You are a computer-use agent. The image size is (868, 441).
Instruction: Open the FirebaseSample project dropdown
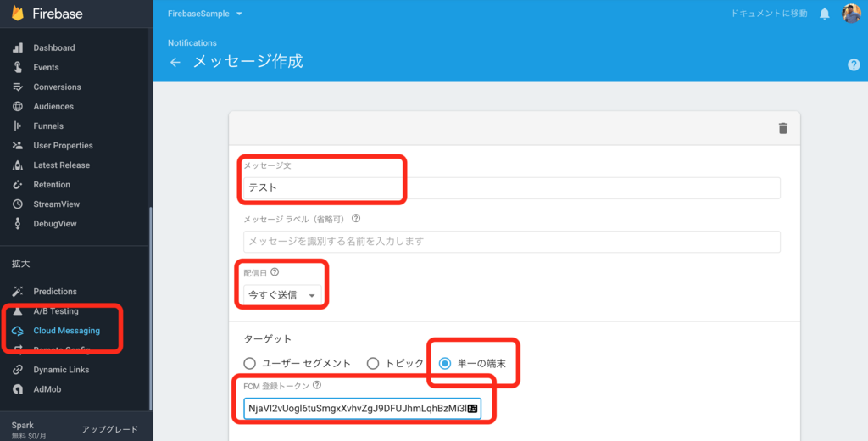point(205,14)
